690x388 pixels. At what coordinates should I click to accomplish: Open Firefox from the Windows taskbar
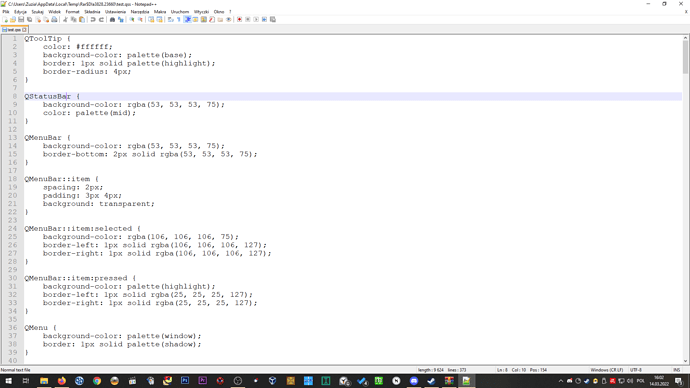click(x=62, y=381)
